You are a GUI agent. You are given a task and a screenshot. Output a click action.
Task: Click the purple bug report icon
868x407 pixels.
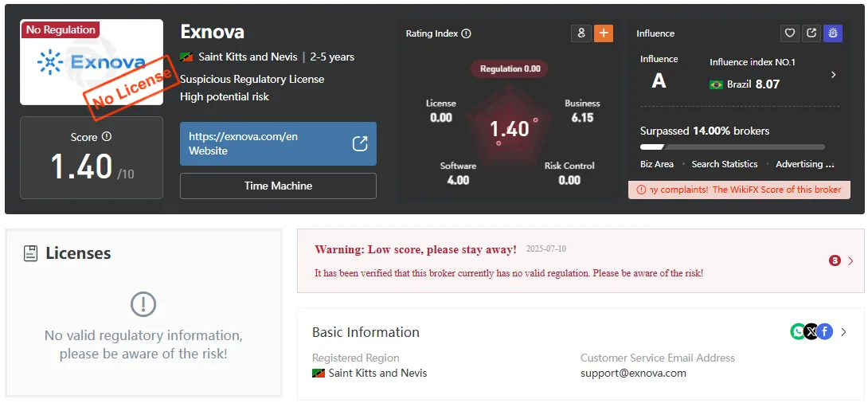833,33
